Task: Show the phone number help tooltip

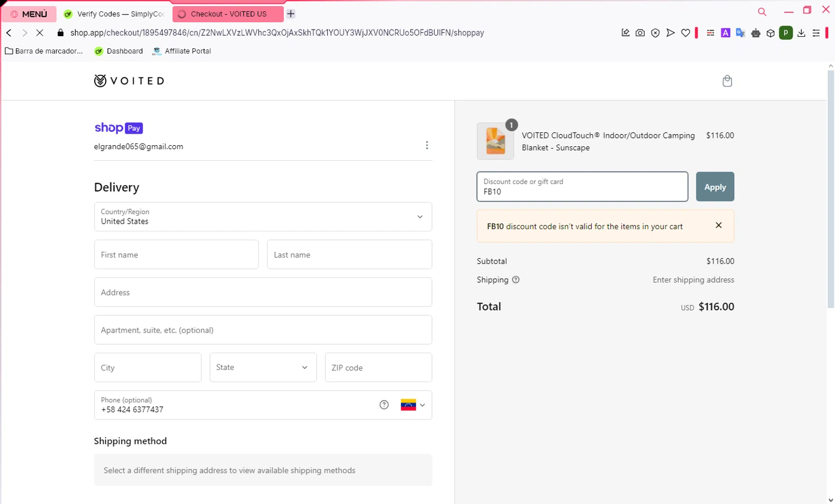Action: (x=384, y=405)
